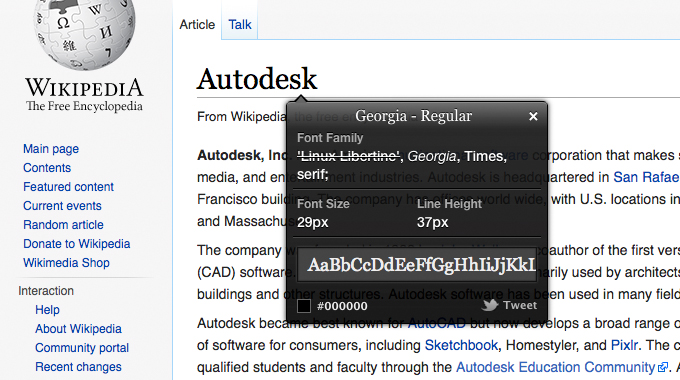This screenshot has width=680, height=380.
Task: Click the Autodesk article heading
Action: 257,79
